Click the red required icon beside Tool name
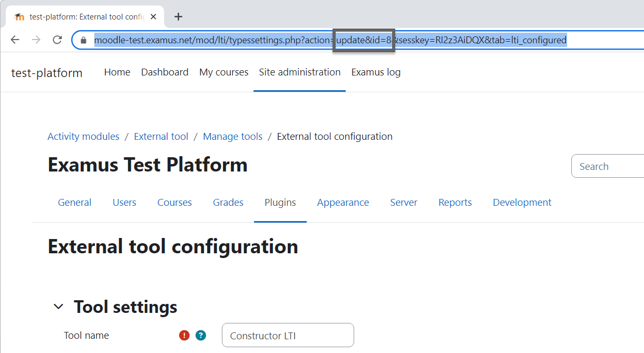This screenshot has width=644, height=353. pos(184,335)
